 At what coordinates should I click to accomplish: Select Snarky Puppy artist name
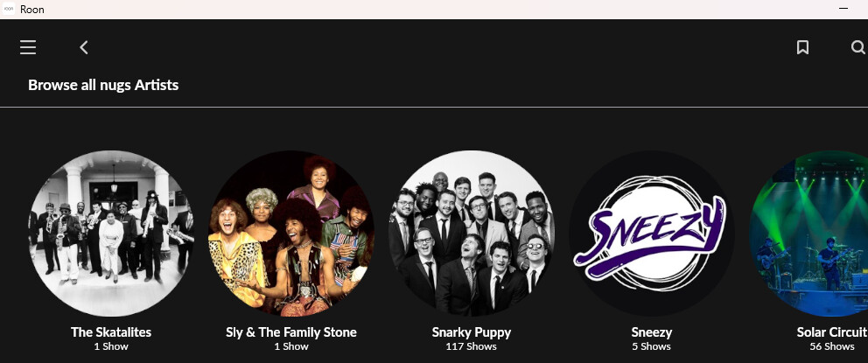point(472,332)
